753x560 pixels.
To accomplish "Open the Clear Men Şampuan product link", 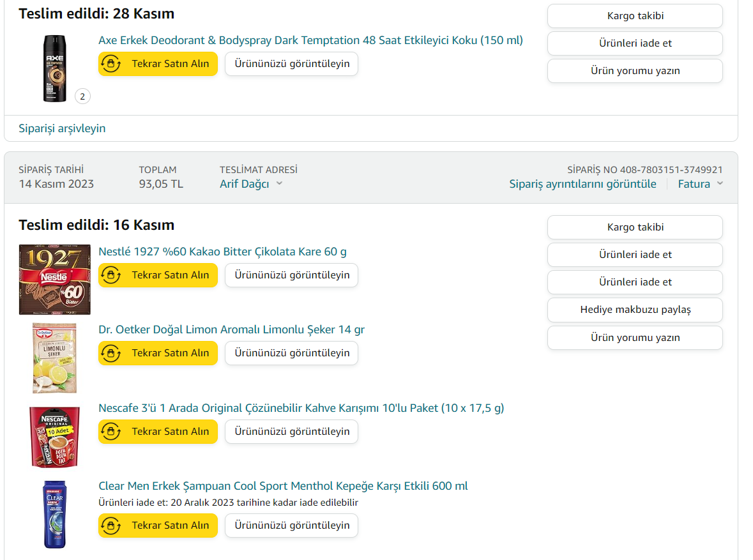I will (x=283, y=486).
